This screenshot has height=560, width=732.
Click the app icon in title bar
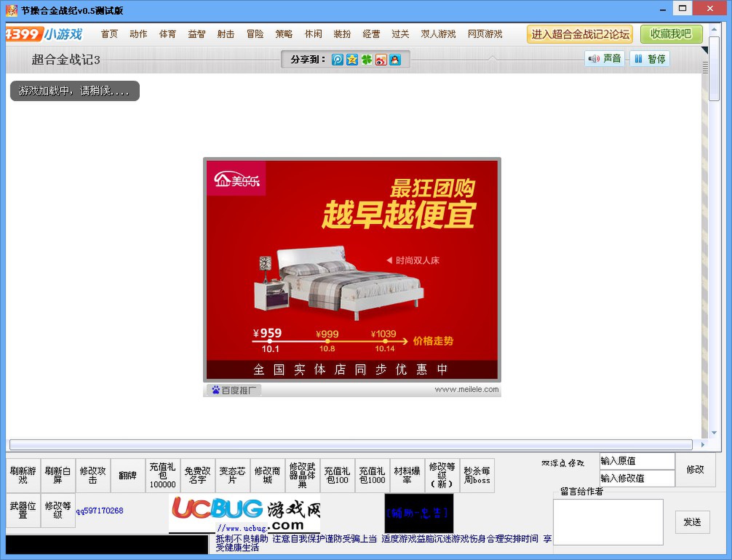12,10
